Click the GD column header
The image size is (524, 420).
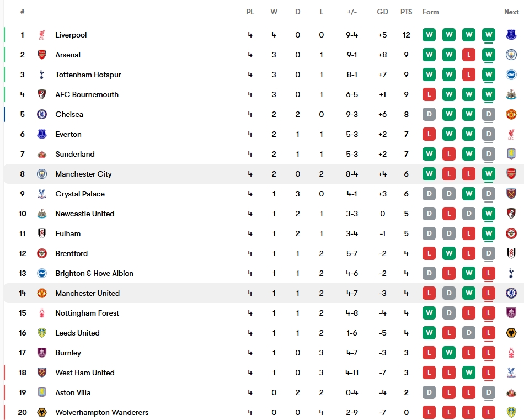point(382,12)
